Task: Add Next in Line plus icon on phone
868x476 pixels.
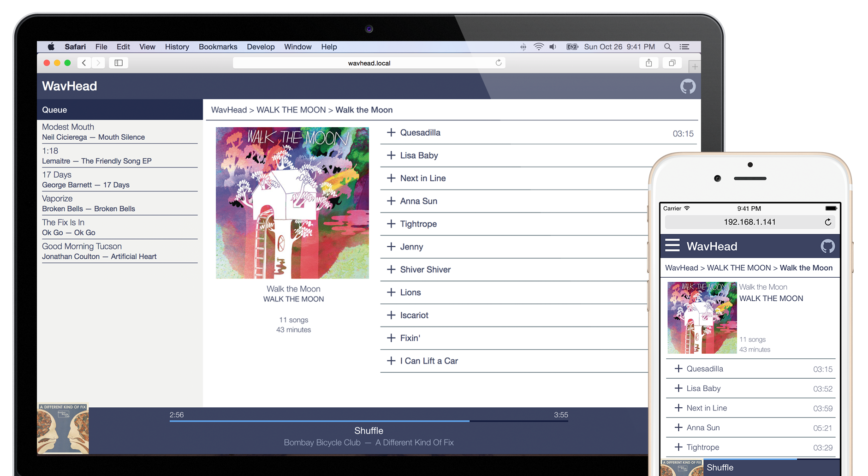Action: [x=678, y=408]
